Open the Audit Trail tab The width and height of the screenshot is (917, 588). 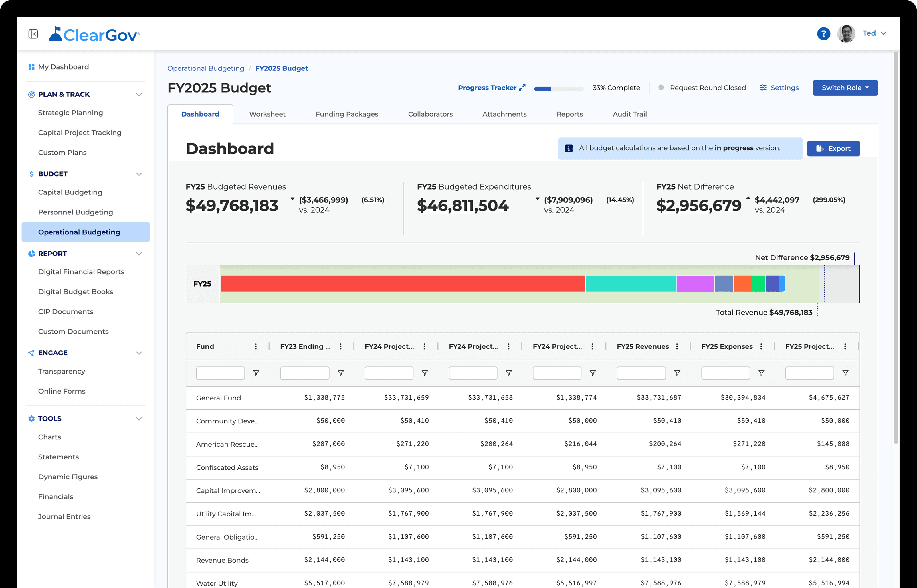(x=629, y=114)
